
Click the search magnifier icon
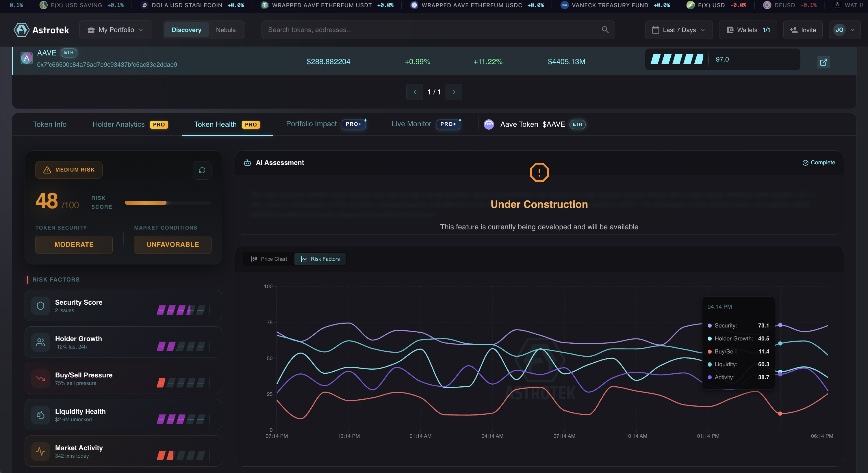605,30
